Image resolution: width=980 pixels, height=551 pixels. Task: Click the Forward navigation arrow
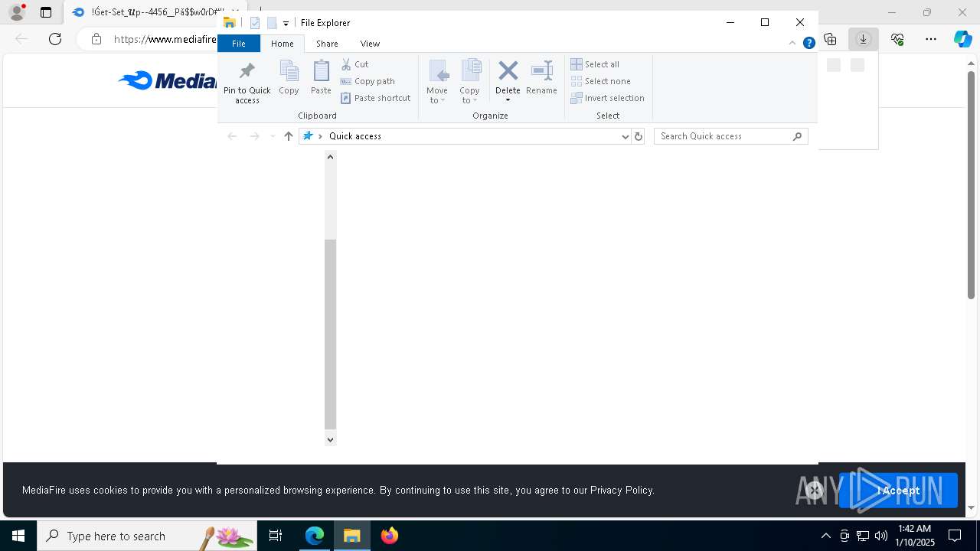(254, 136)
